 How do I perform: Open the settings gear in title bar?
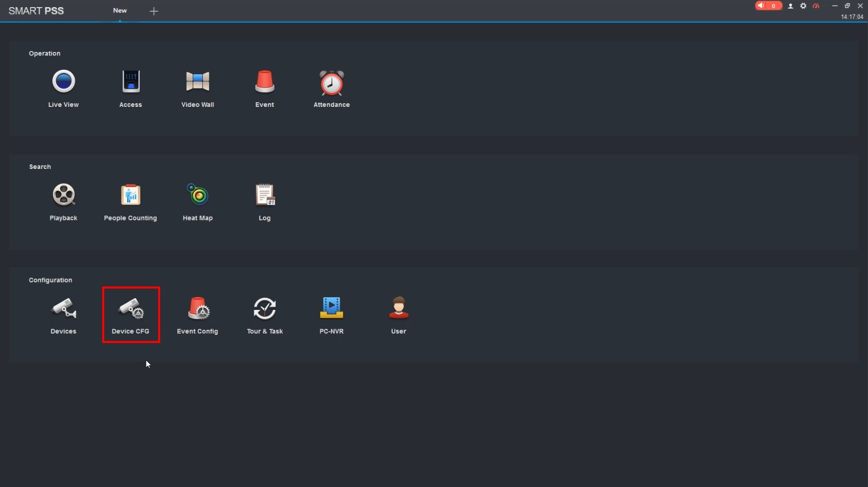(803, 6)
